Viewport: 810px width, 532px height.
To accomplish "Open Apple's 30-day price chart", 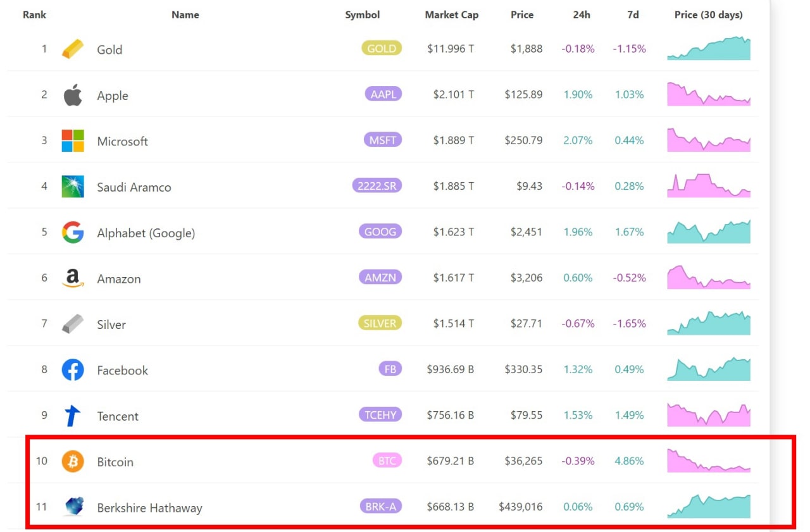I will 709,94.
